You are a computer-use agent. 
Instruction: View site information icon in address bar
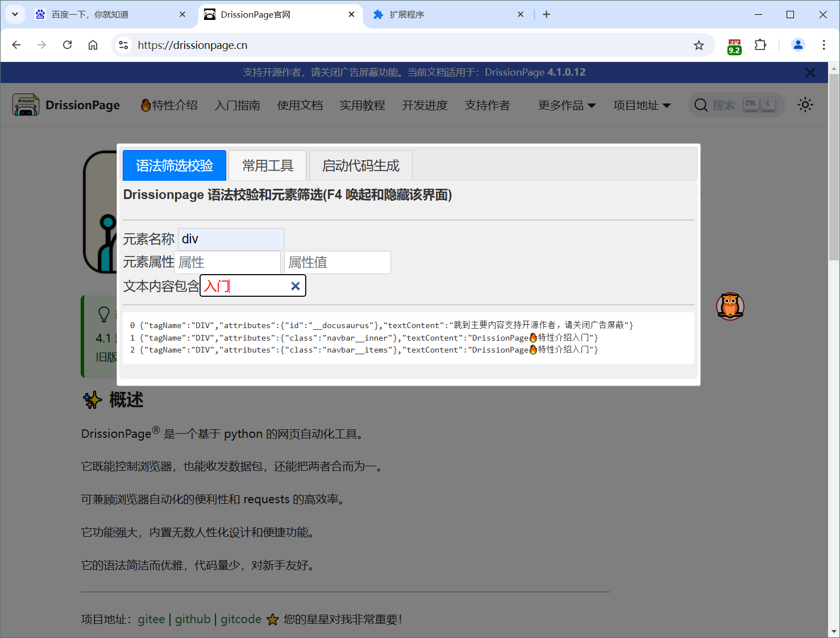pyautogui.click(x=123, y=45)
